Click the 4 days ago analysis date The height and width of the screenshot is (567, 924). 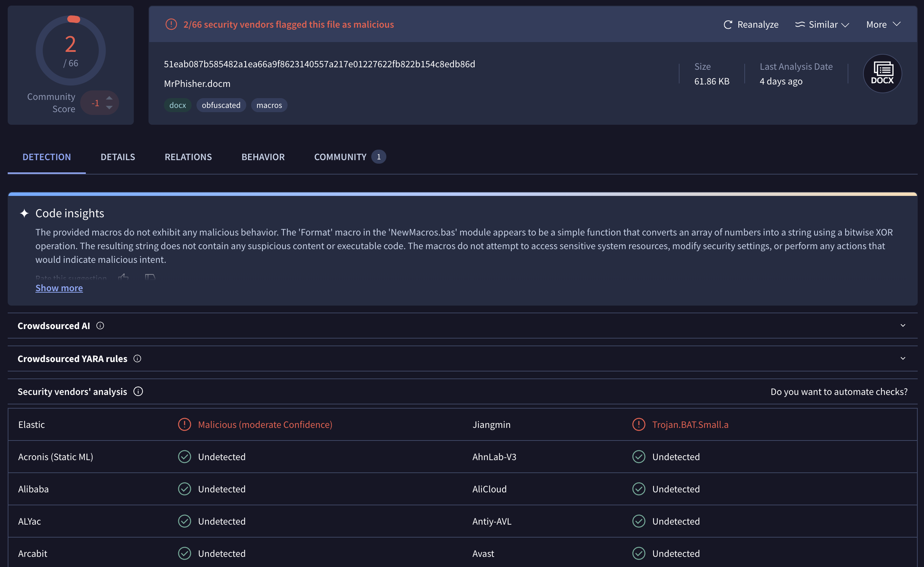click(781, 81)
